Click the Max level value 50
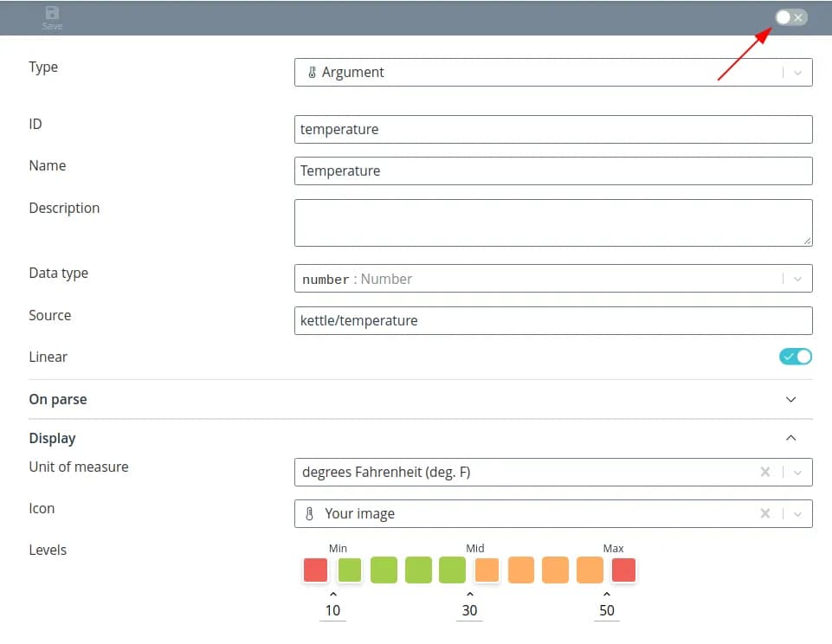 tap(606, 611)
